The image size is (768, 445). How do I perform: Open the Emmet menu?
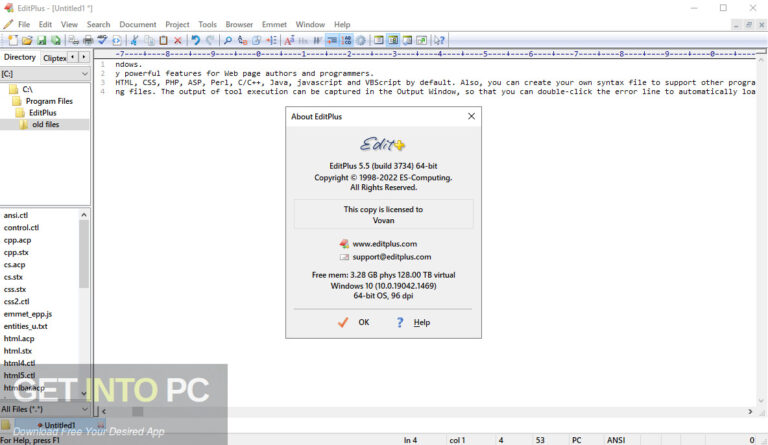pyautogui.click(x=274, y=24)
